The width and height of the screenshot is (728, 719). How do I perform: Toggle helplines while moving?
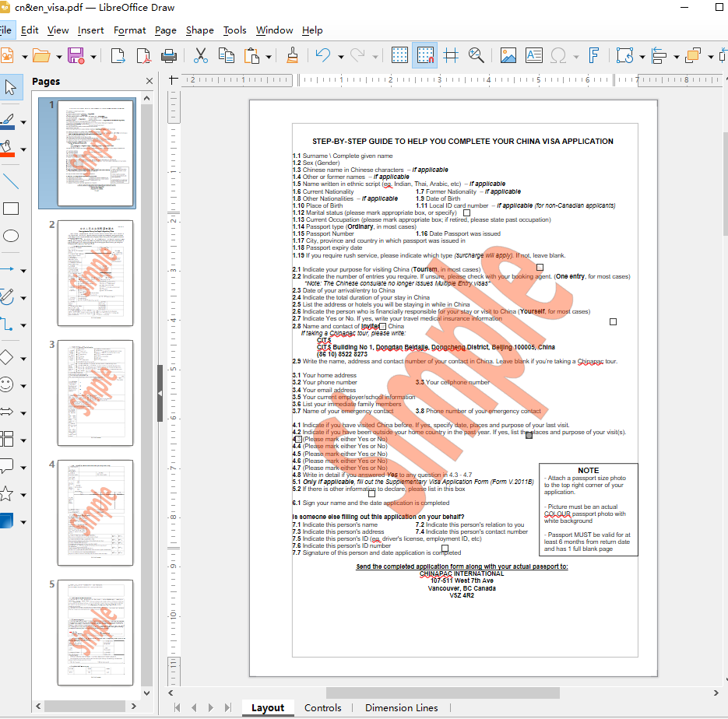[x=450, y=56]
